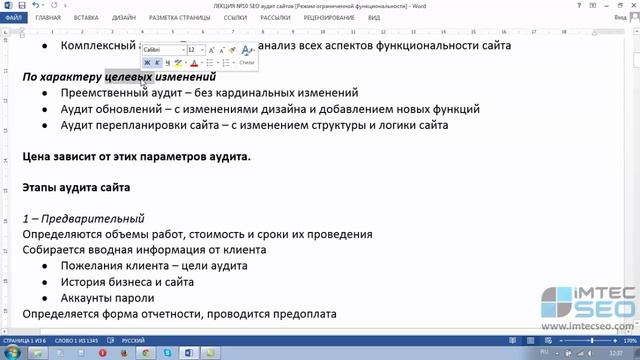Switch to the РЕЦЕНЗИРОВАНИЕ ribbon tab
640x360 pixels.
click(x=329, y=18)
